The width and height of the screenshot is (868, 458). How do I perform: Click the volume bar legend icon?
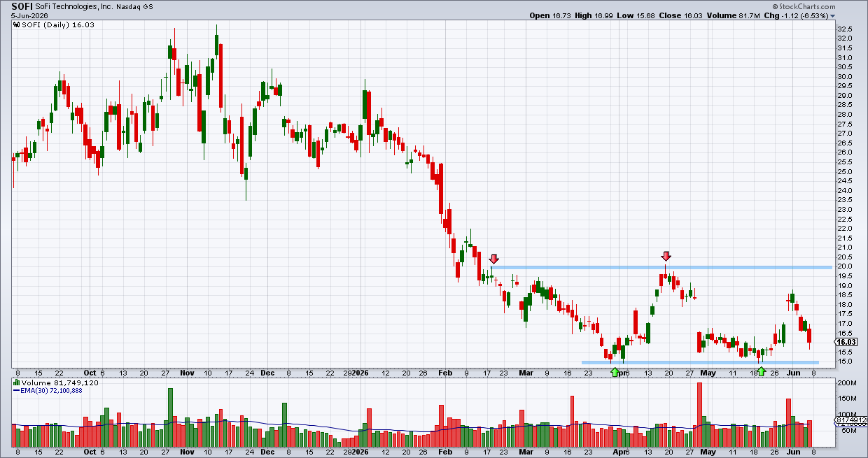tap(16, 382)
